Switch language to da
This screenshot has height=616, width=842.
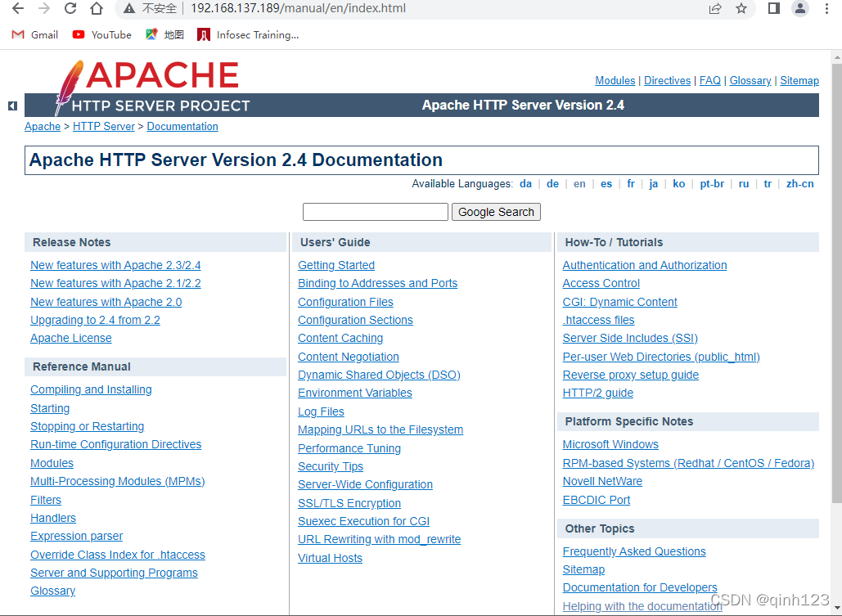525,184
